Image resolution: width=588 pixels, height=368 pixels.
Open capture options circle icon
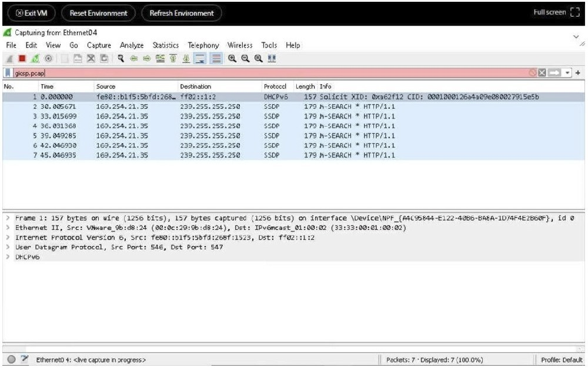point(48,58)
